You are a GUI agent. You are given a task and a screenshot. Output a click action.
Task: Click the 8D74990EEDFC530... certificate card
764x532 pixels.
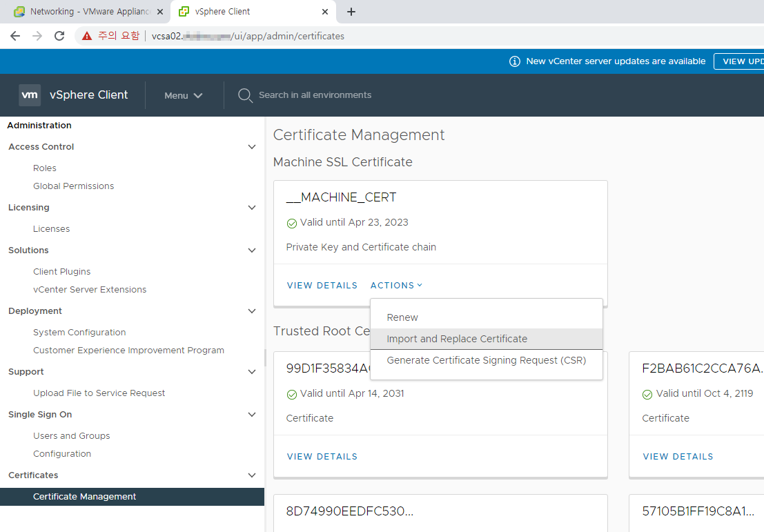[x=440, y=513]
